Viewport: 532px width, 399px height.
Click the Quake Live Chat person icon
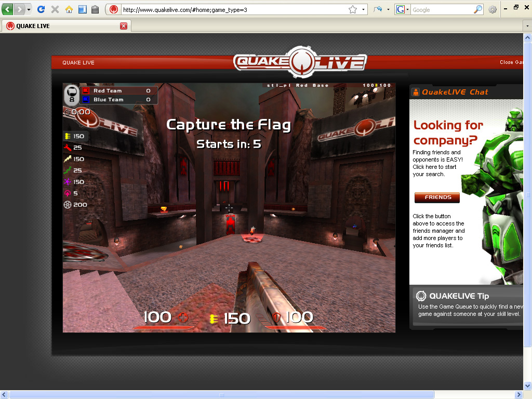[416, 92]
